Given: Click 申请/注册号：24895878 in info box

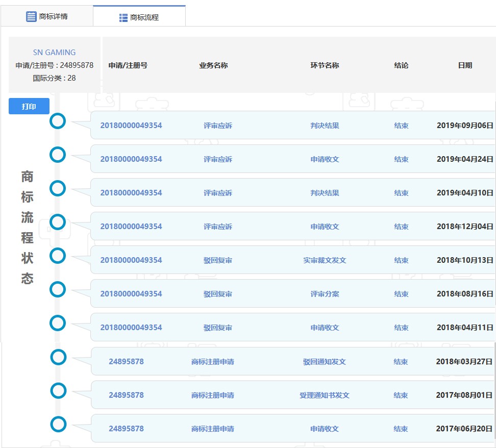Looking at the screenshot, I should tap(55, 65).
